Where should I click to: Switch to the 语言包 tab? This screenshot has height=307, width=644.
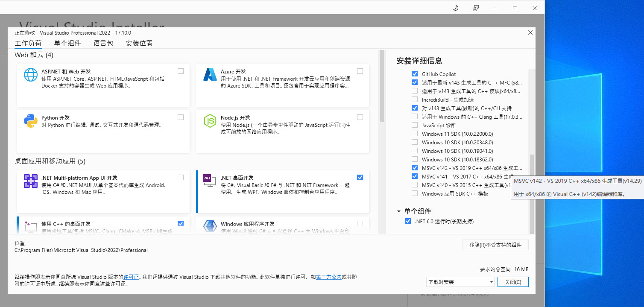coord(103,43)
